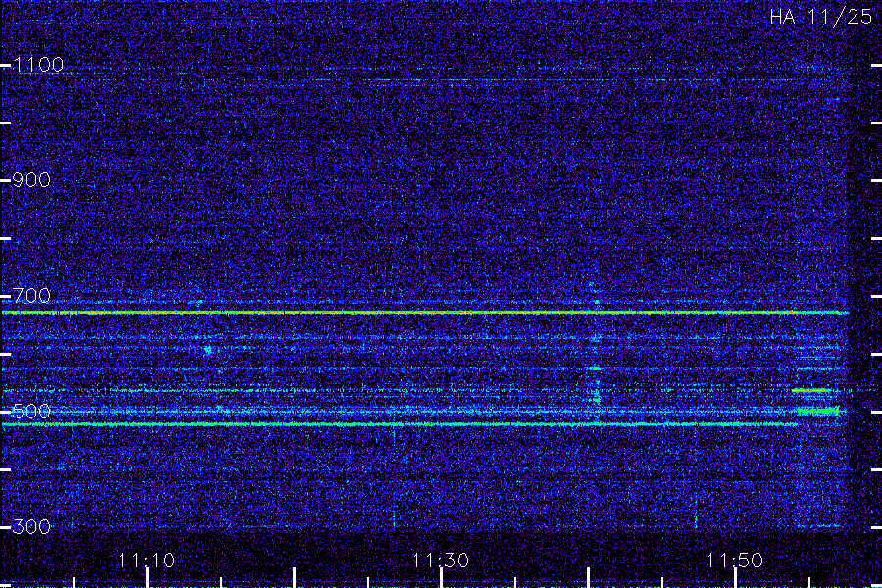Click the 300 frequency axis label

tap(31, 526)
